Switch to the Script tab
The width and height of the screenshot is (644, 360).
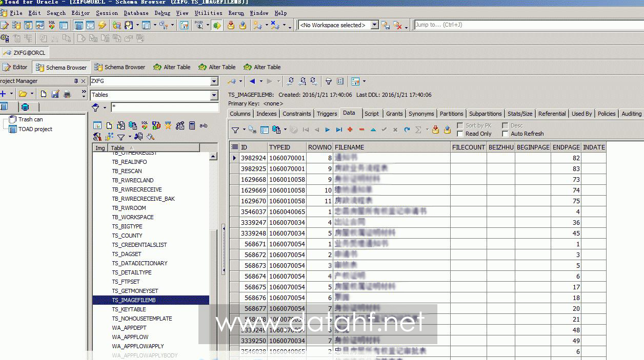point(372,114)
